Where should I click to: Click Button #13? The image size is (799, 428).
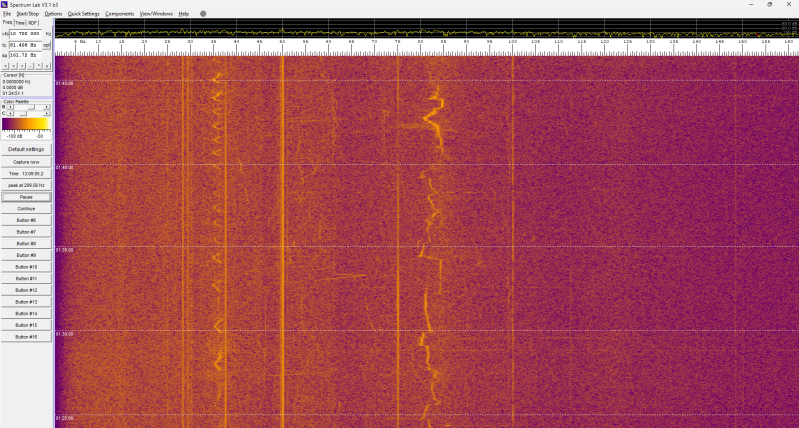[26, 302]
